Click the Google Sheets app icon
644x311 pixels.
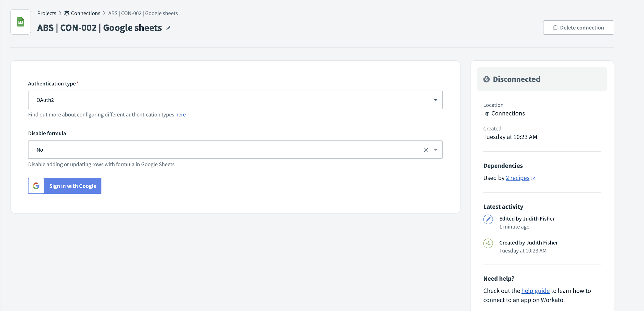click(20, 22)
